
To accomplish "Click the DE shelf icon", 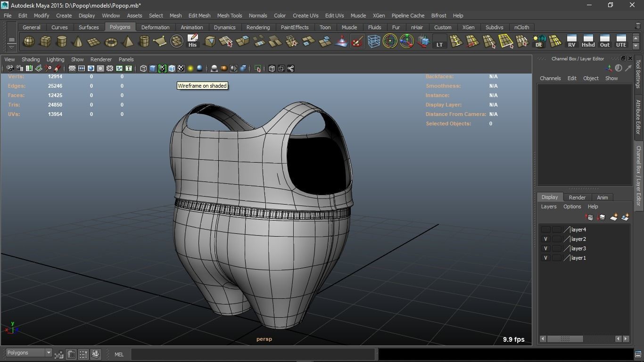I will click(x=538, y=41).
